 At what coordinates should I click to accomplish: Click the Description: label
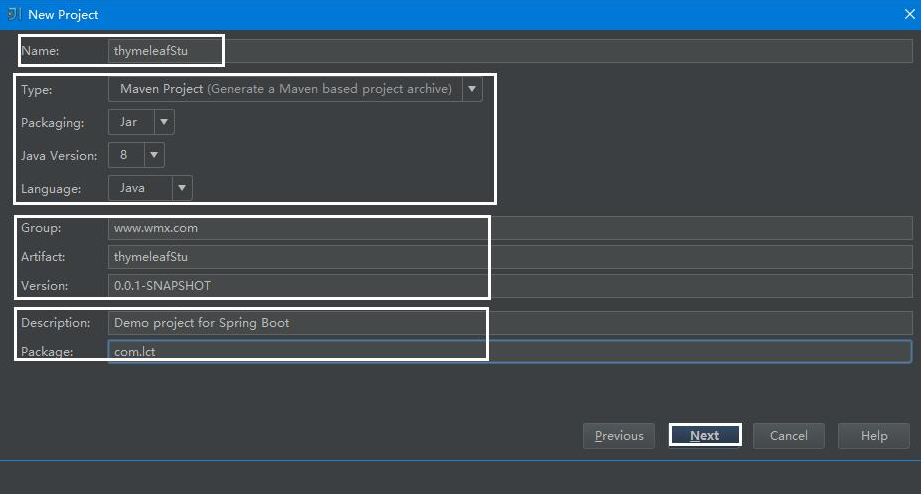tap(56, 323)
